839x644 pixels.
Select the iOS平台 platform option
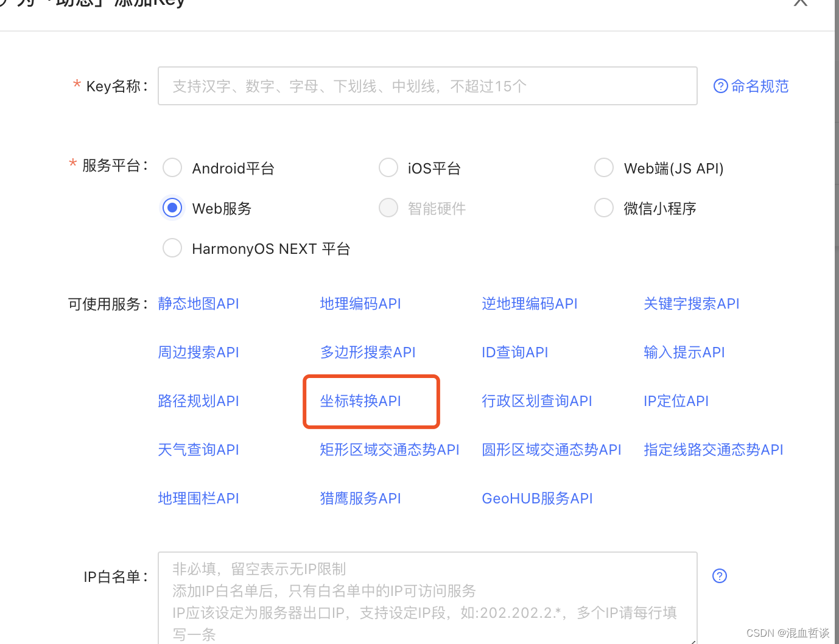point(388,167)
